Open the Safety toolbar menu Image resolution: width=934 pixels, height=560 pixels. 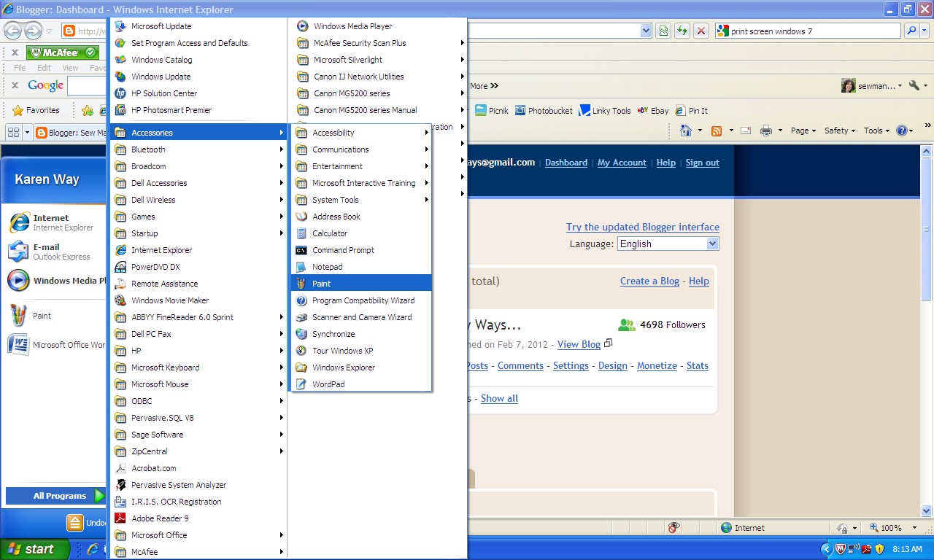coord(840,131)
